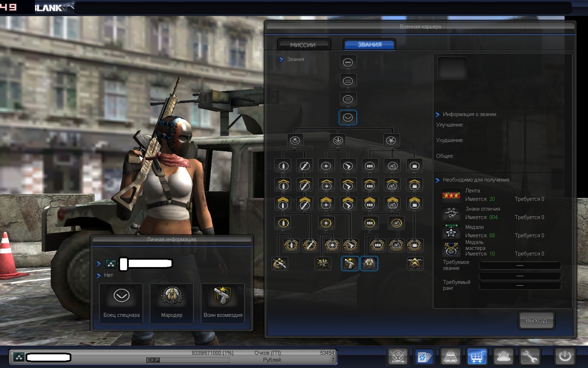Click the blue PB cards icon
The width and height of the screenshot is (588, 368).
tap(424, 357)
